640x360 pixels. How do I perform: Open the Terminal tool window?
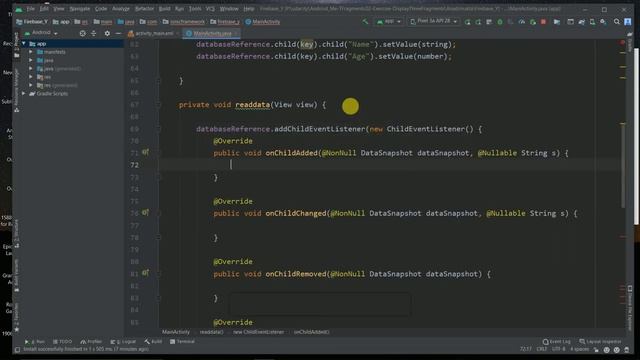pos(182,342)
